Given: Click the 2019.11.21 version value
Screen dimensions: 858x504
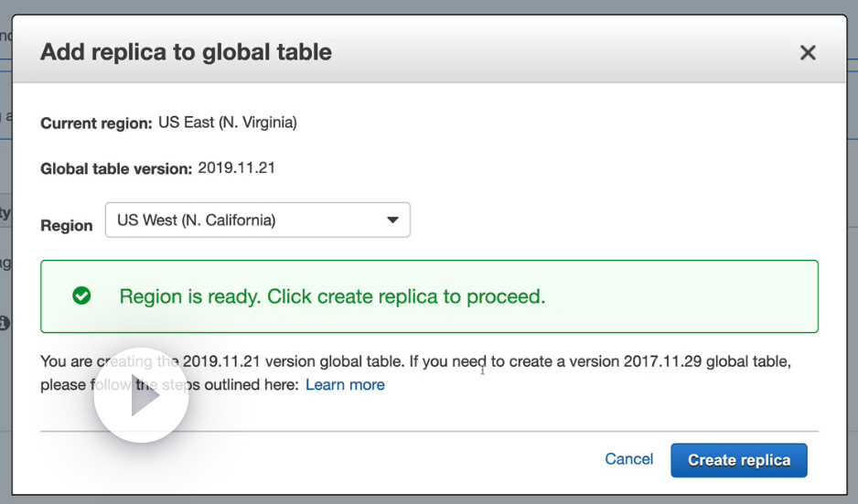Looking at the screenshot, I should coord(236,167).
